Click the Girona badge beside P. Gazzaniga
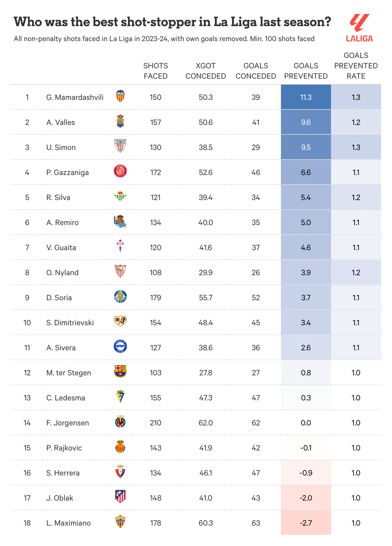Screen dimensions: 392x546 [x=120, y=171]
